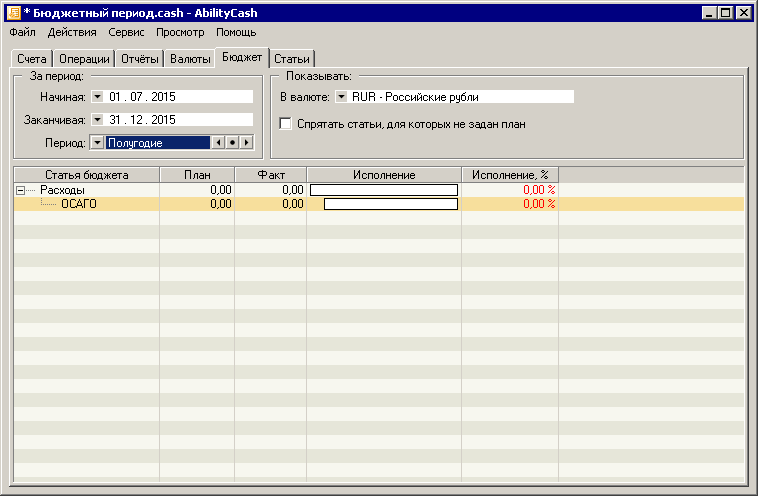Click the AbilityCash app icon in title bar
Image resolution: width=758 pixels, height=496 pixels.
coord(13,12)
